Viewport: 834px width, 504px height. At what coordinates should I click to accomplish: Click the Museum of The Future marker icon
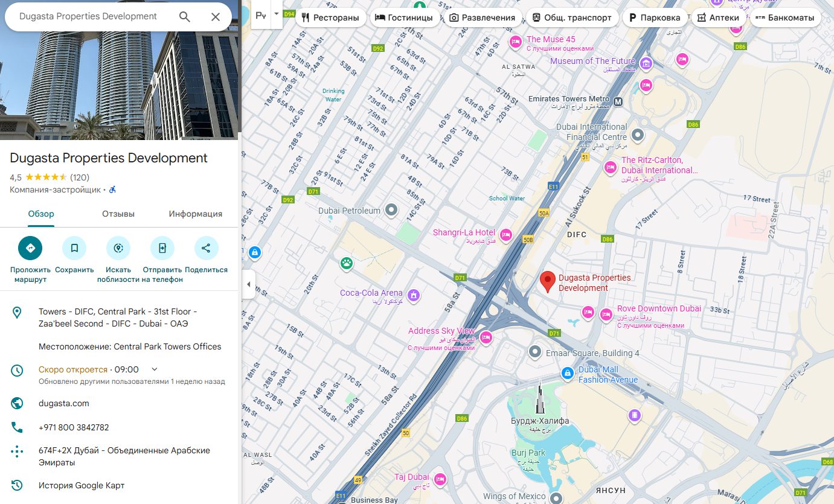coord(646,63)
